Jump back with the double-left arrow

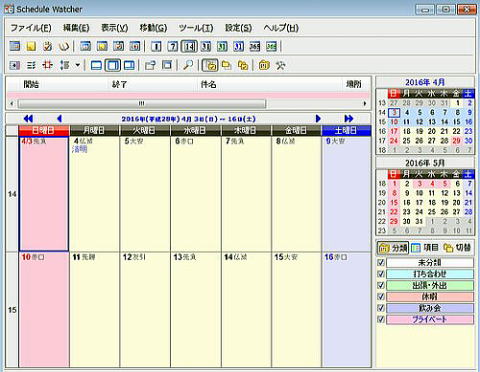tap(28, 119)
